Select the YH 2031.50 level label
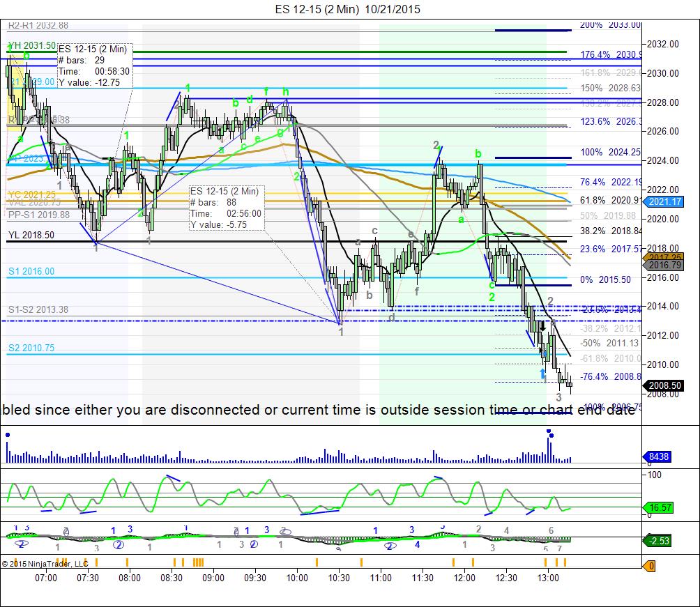Image resolution: width=700 pixels, height=607 pixels. point(32,45)
